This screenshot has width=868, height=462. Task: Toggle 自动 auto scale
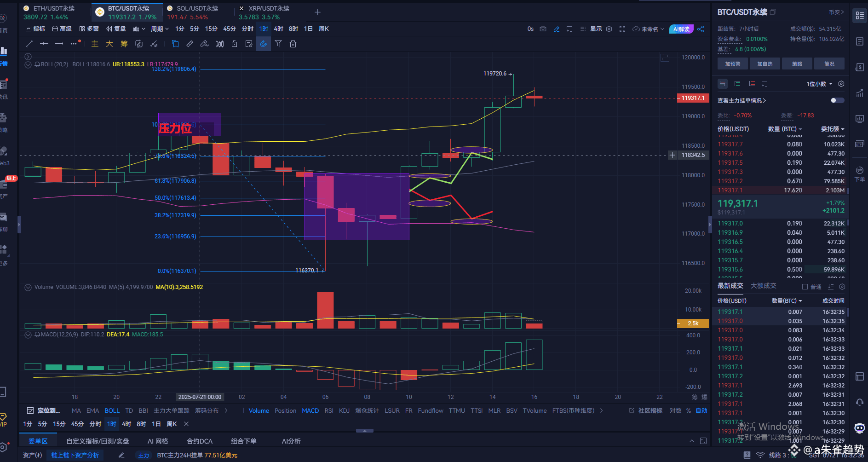[701, 410]
